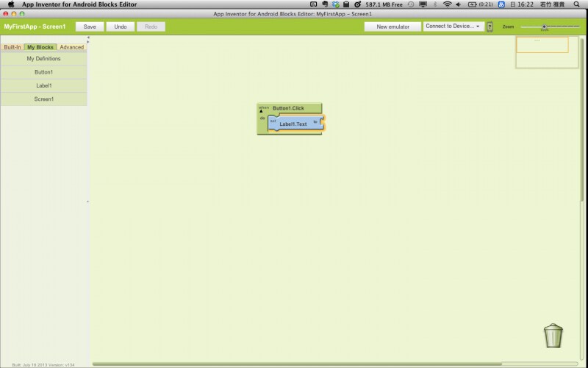Select the when Button1.Click block
The height and width of the screenshot is (368, 588).
point(289,108)
